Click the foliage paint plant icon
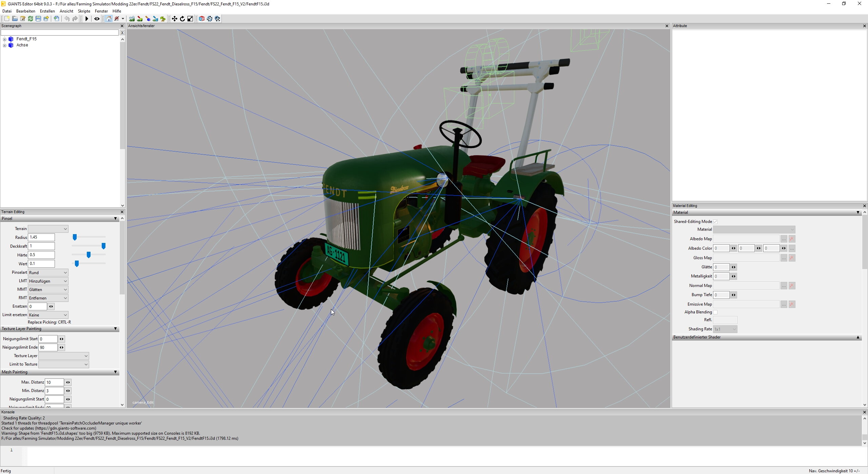The height and width of the screenshot is (474, 868). 163,19
